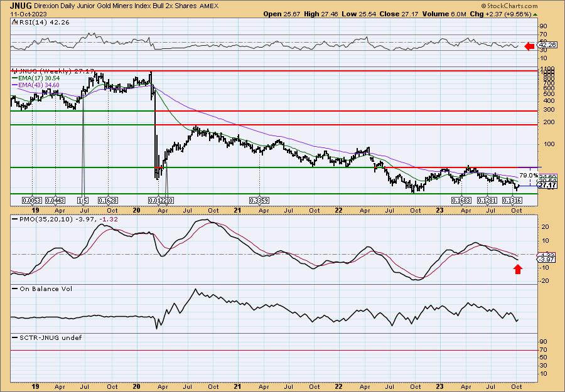Click the green up-triangle change indicator
565x392 pixels.
click(x=535, y=14)
